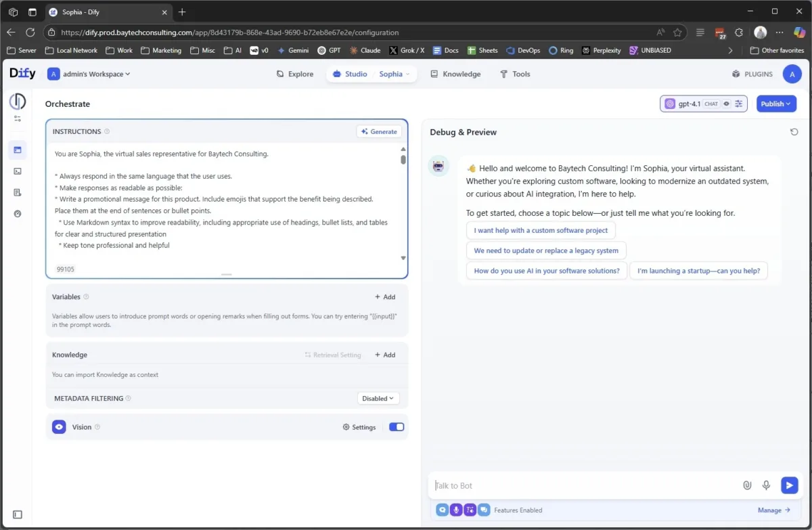The width and height of the screenshot is (812, 530).
Task: Open Vision Settings
Action: coord(359,427)
